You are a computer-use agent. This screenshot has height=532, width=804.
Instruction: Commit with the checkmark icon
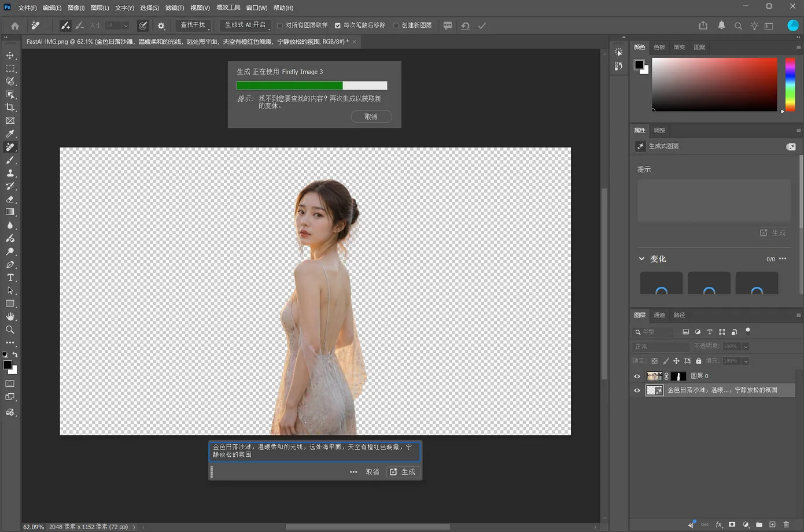(482, 25)
